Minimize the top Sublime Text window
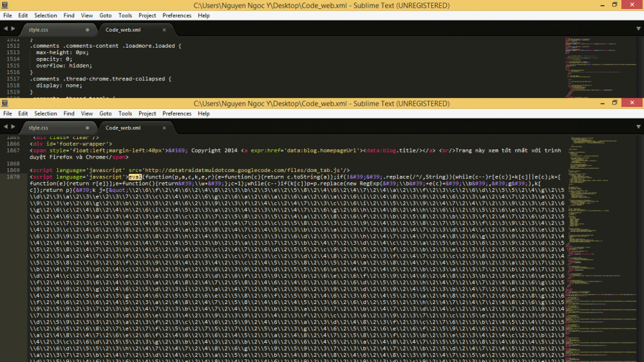The image size is (644, 362). tap(603, 5)
